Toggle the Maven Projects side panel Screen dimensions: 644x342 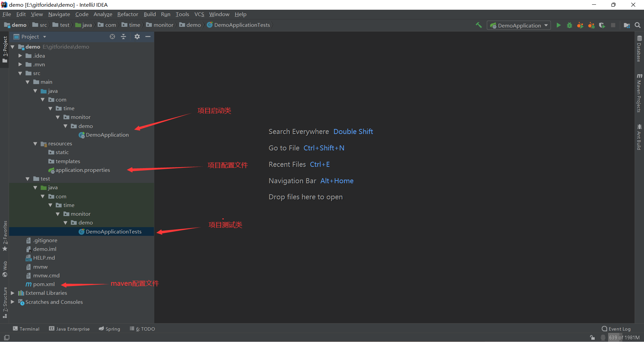click(x=639, y=93)
